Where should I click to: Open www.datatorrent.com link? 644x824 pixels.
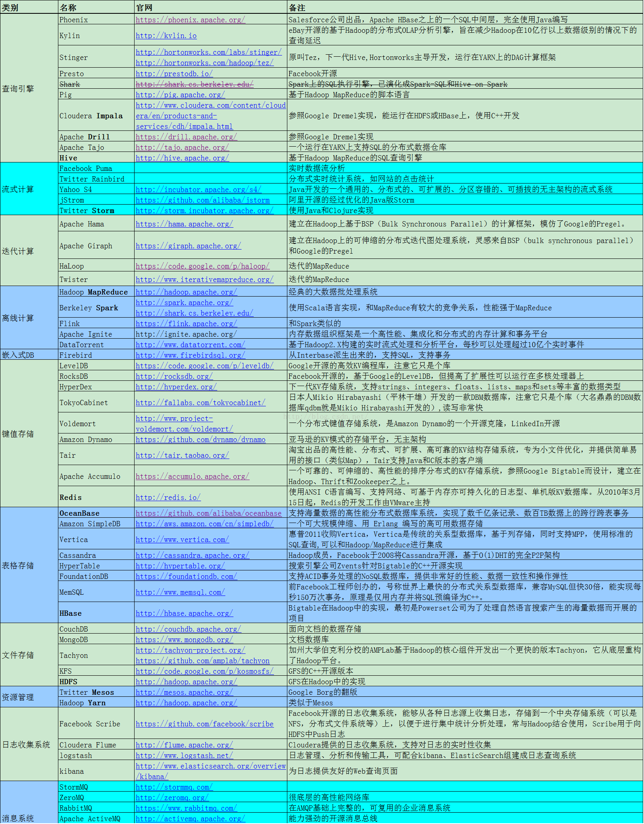coord(190,344)
